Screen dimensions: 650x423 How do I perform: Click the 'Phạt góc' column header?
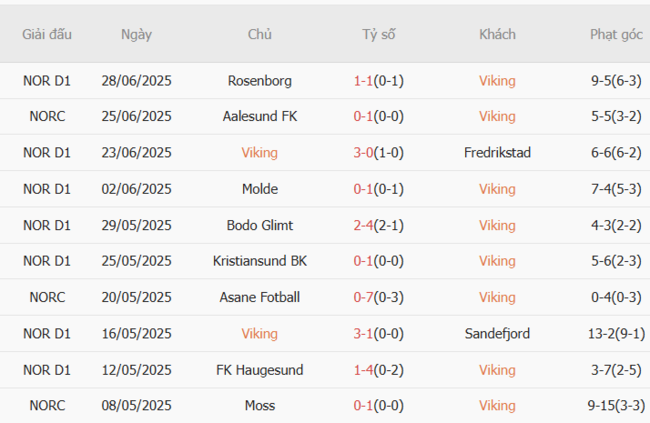coord(616,34)
